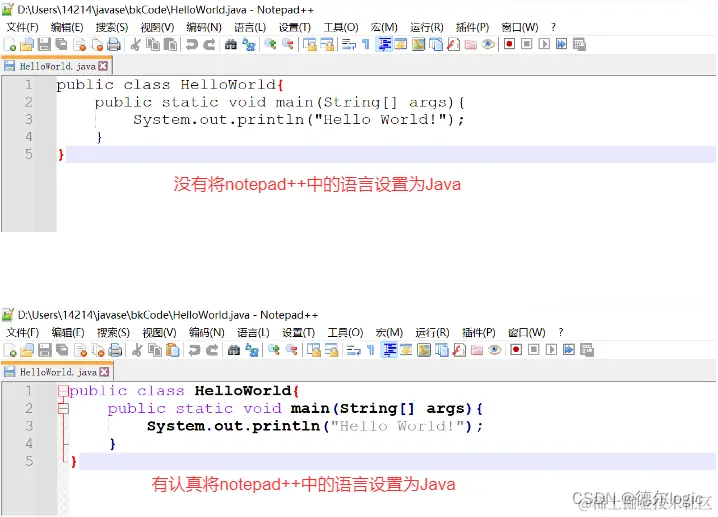Screen dimensions: 718x517
Task: Run macro multiple times icon in bottom window
Action: (569, 350)
